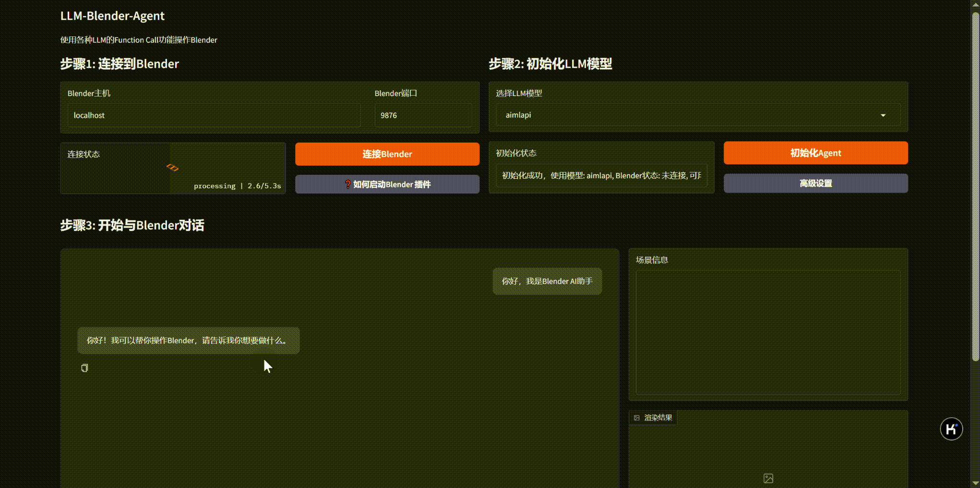
Task: Click the page vertical scrollbar thumb
Action: pyautogui.click(x=976, y=186)
